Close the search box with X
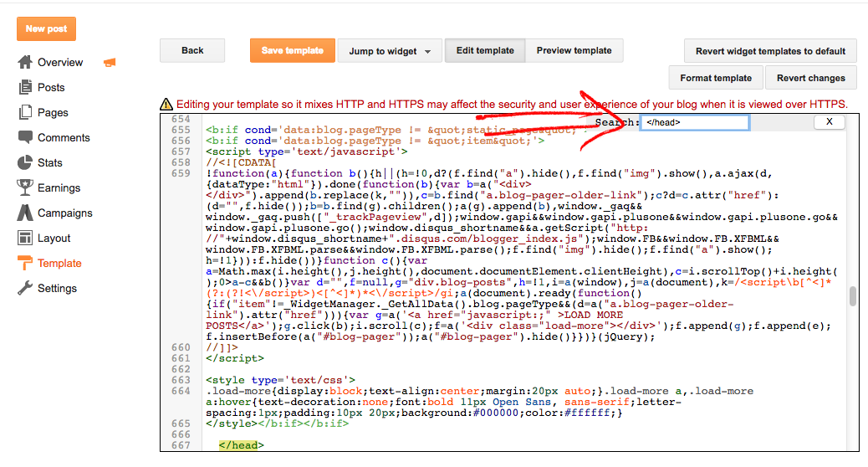 [830, 122]
